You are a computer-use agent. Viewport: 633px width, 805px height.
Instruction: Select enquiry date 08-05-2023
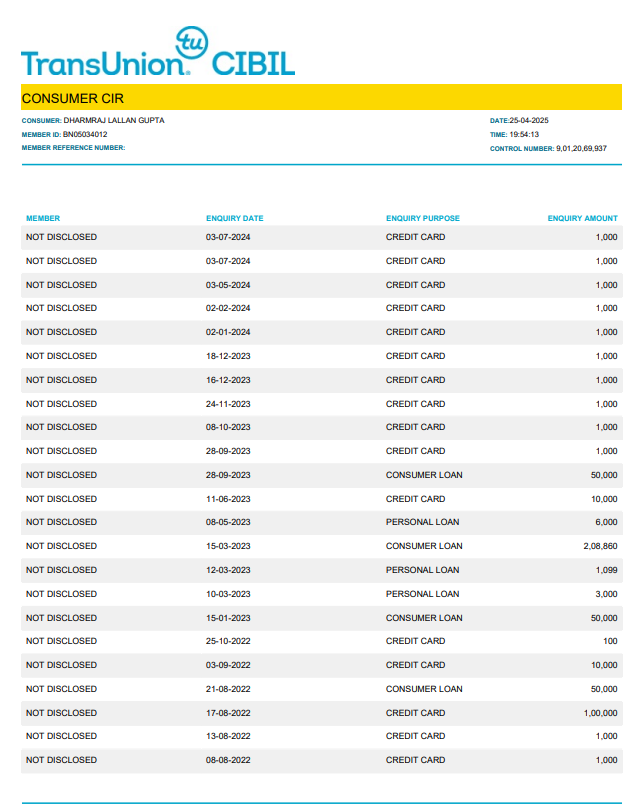pos(228,522)
